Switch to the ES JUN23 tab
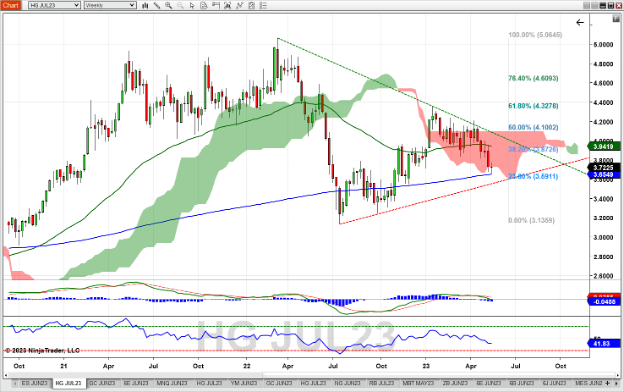 (x=34, y=383)
